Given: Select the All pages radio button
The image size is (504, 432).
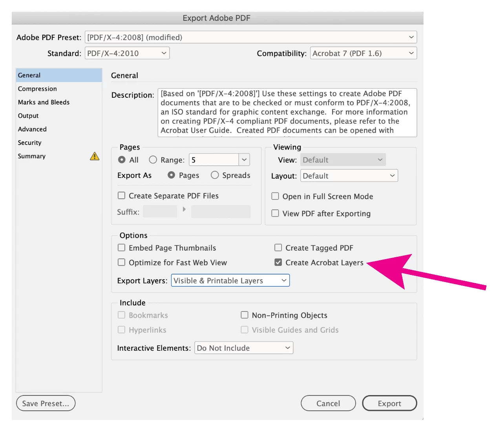Looking at the screenshot, I should [122, 159].
